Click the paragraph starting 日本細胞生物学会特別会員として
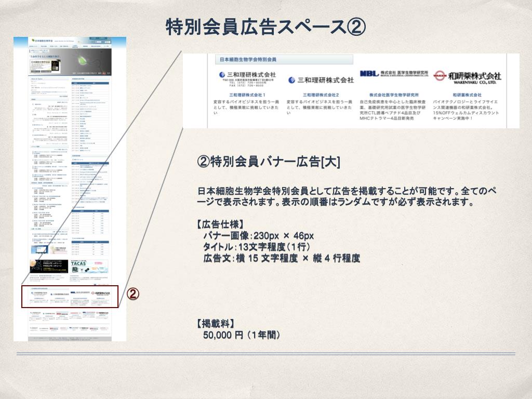The width and height of the screenshot is (532, 399). tap(347, 196)
